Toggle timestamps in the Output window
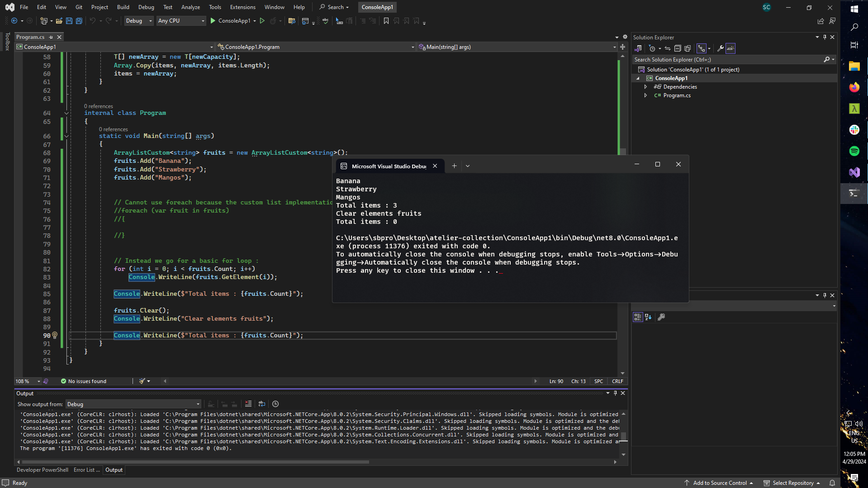Viewport: 868px width, 488px height. [275, 404]
